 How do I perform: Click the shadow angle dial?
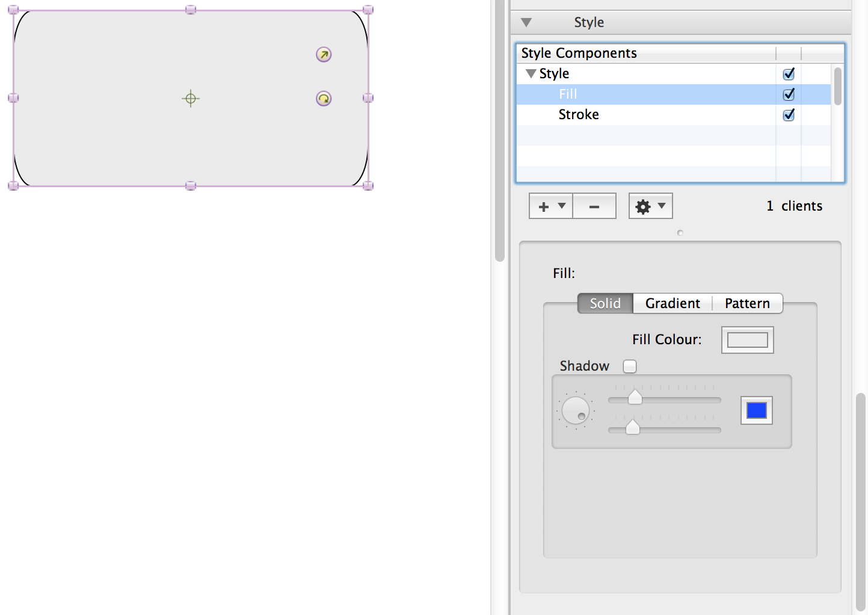(x=576, y=410)
